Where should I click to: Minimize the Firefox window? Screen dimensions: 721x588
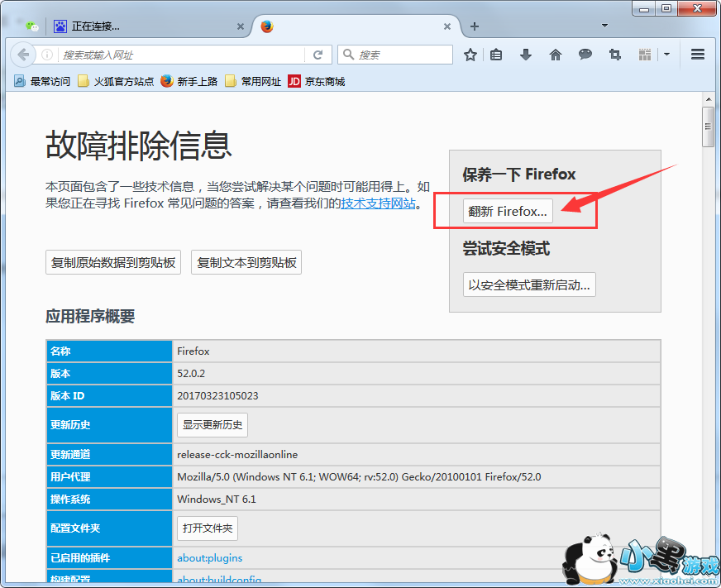[644, 8]
